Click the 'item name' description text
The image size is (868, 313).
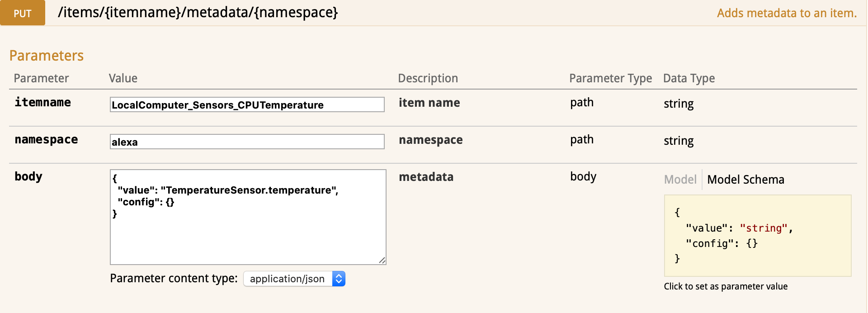point(429,103)
